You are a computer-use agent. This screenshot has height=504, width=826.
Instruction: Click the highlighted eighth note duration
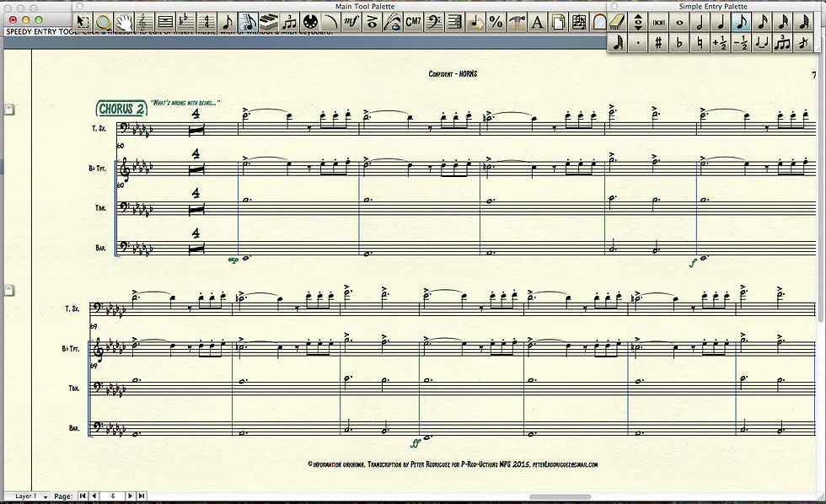[x=741, y=22]
